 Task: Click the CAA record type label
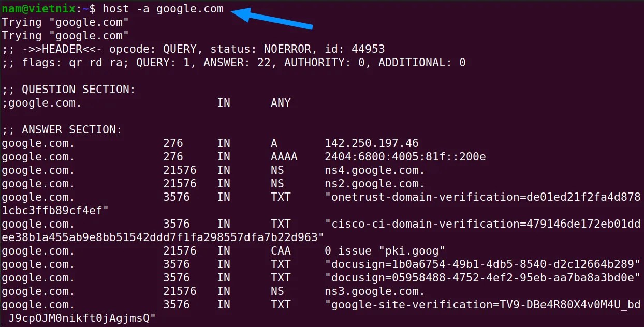281,251
